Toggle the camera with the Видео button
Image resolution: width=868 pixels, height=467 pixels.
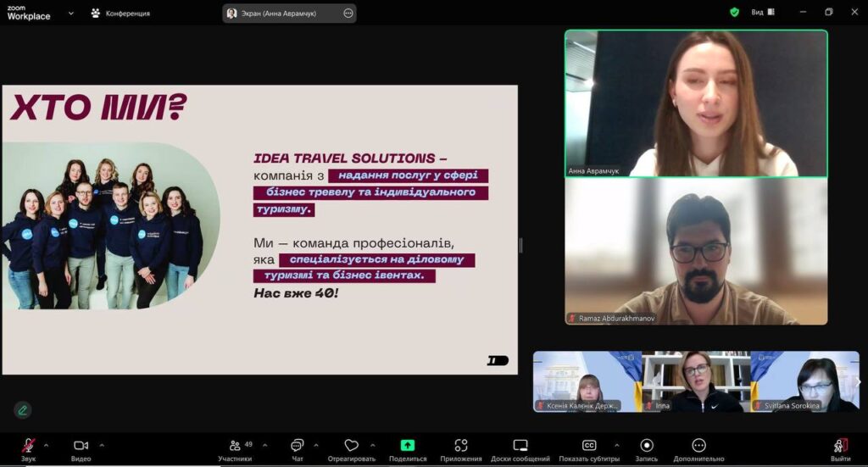(81, 446)
